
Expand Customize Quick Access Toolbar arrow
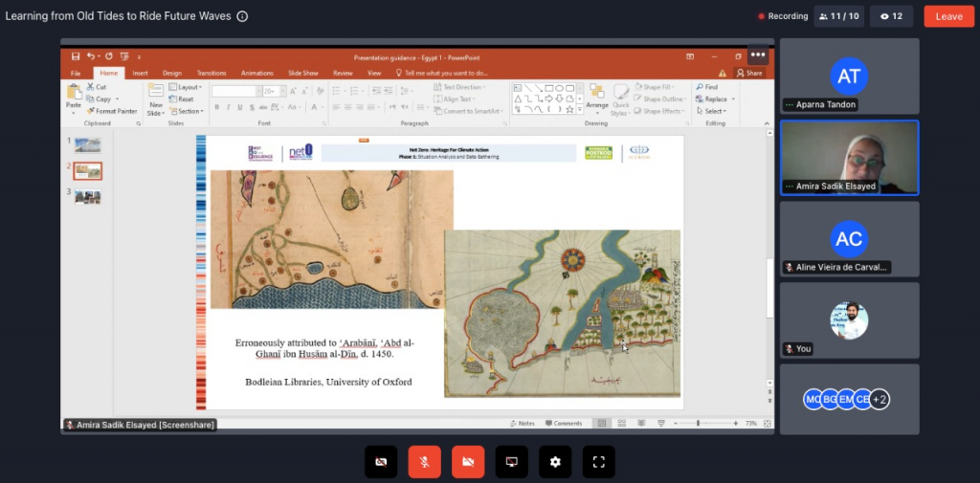(x=140, y=57)
